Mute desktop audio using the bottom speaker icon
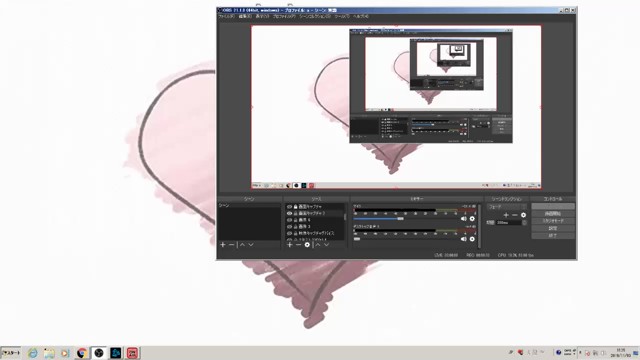Screen dimensions: 640x360 tap(464, 239)
